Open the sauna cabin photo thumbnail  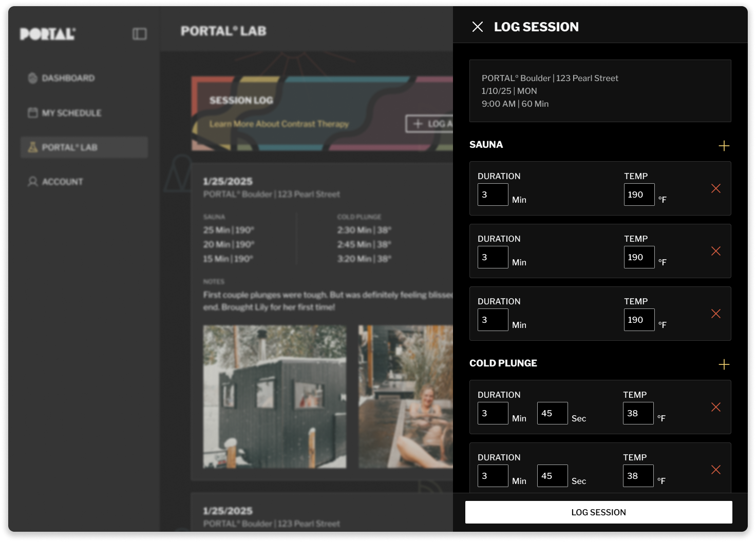pos(275,396)
